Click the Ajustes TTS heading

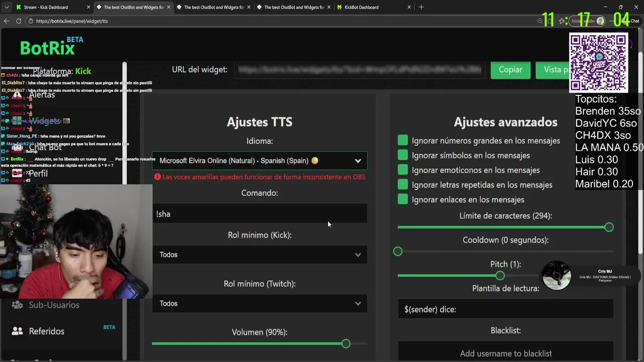click(260, 122)
